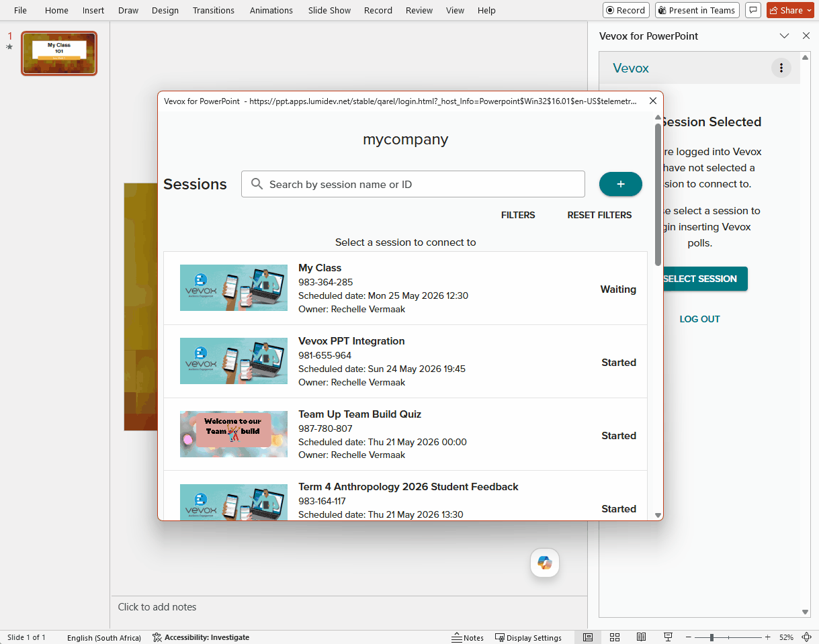Click session ID 987-780-807
Image resolution: width=819 pixels, height=644 pixels.
coord(325,428)
